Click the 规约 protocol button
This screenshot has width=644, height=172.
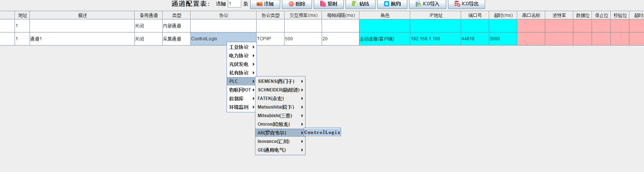click(x=392, y=4)
